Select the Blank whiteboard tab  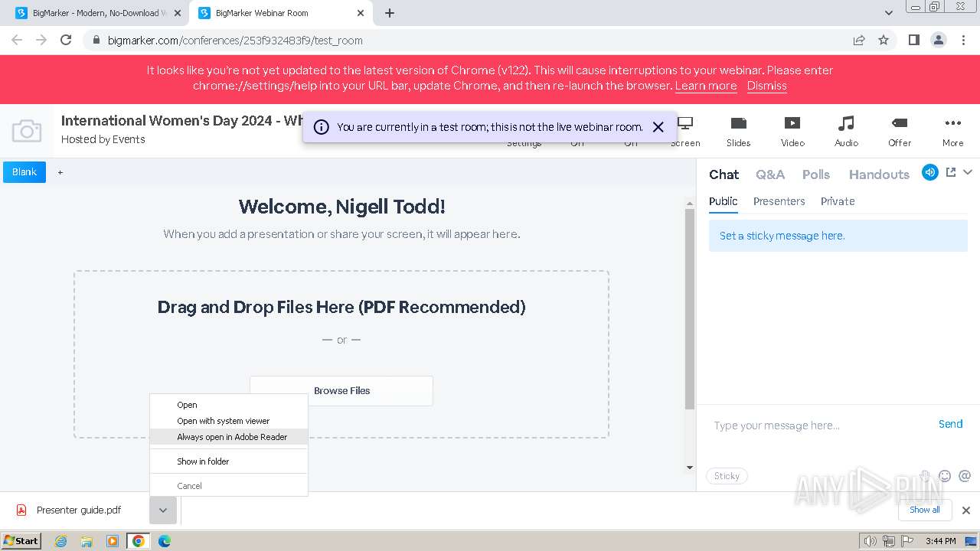click(24, 172)
